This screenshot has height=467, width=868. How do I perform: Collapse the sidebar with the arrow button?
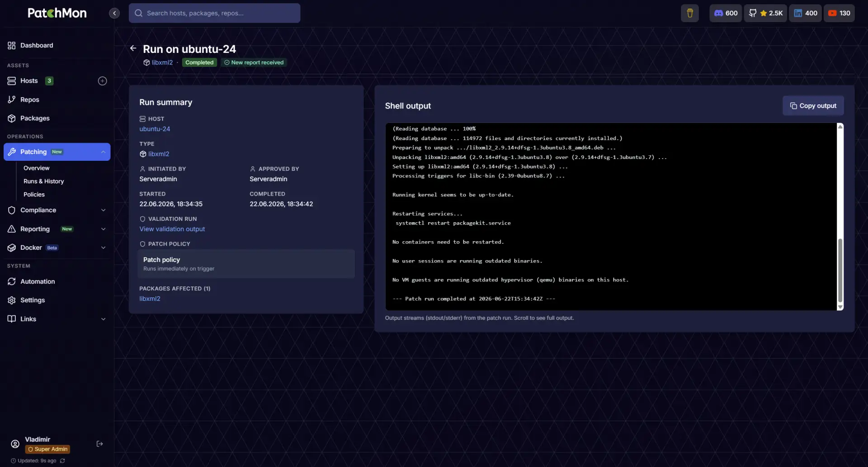pyautogui.click(x=114, y=13)
